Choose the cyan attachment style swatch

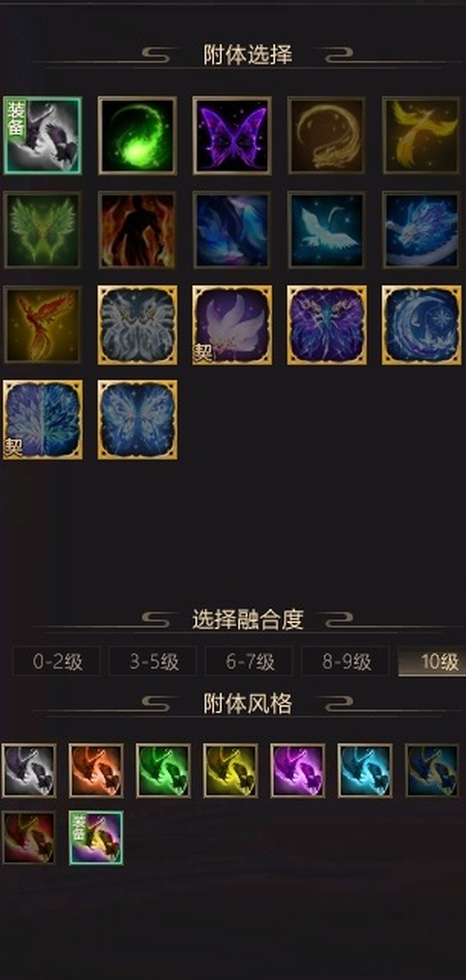point(365,770)
